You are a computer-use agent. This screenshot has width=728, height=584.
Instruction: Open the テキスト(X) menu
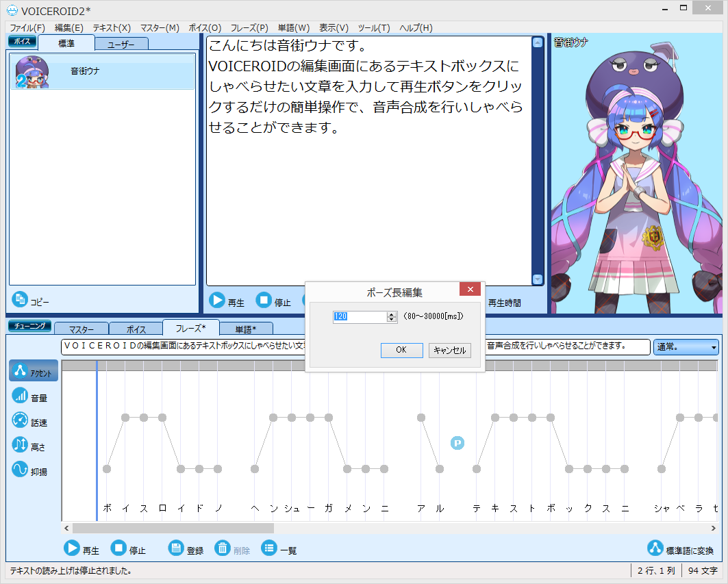[x=112, y=28]
